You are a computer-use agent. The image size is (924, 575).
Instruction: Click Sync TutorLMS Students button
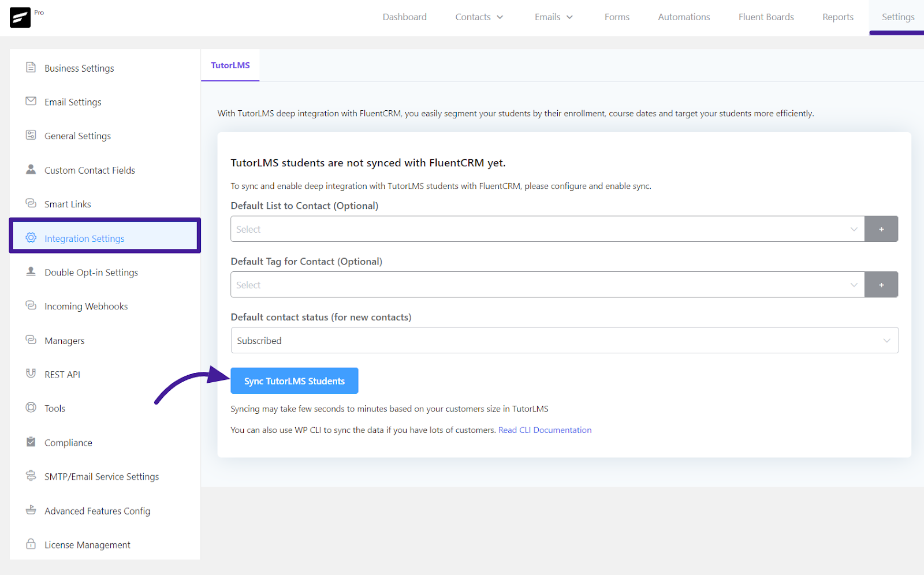click(x=295, y=381)
